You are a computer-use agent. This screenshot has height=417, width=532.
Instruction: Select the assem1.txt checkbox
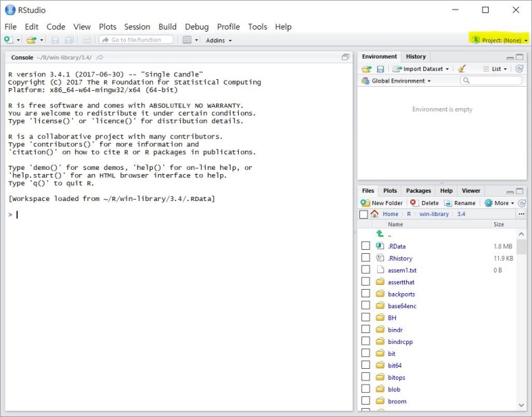point(365,270)
